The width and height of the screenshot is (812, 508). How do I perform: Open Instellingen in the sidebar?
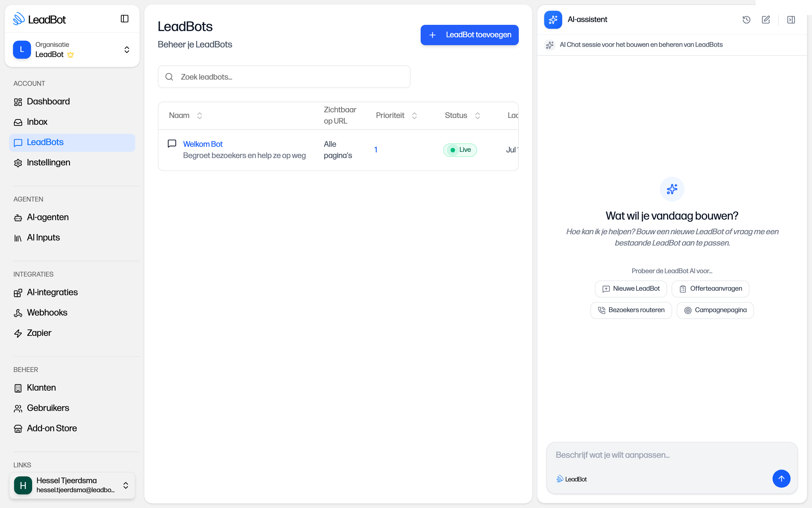pyautogui.click(x=72, y=163)
